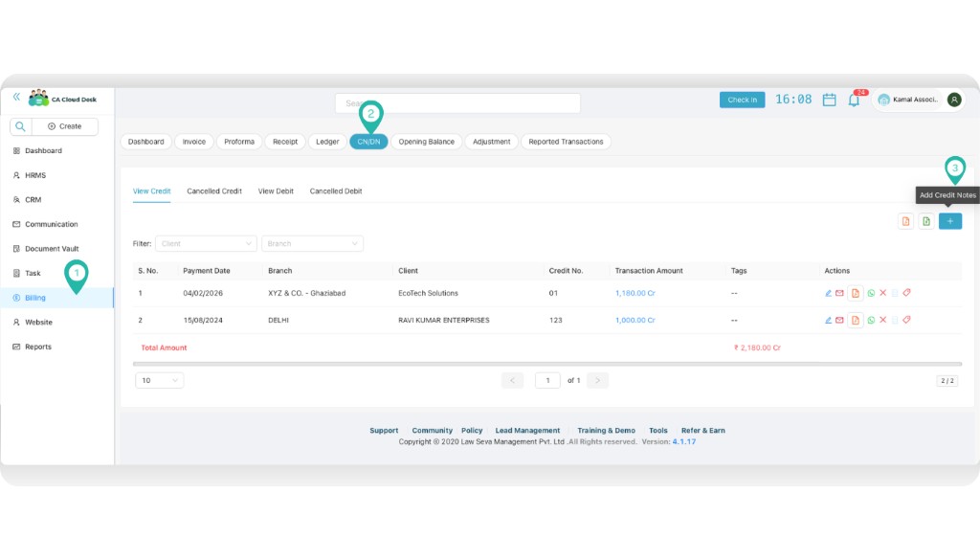Click the Check In button
Screen dimensions: 980x560
(x=742, y=99)
